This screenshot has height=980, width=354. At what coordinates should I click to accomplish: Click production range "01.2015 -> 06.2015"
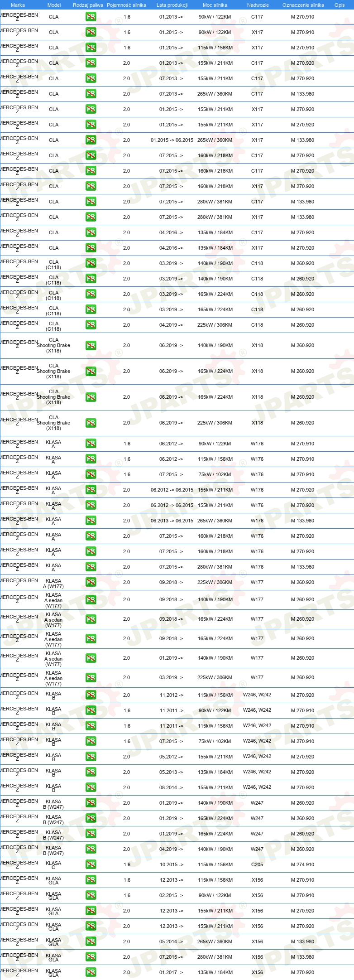pyautogui.click(x=172, y=140)
